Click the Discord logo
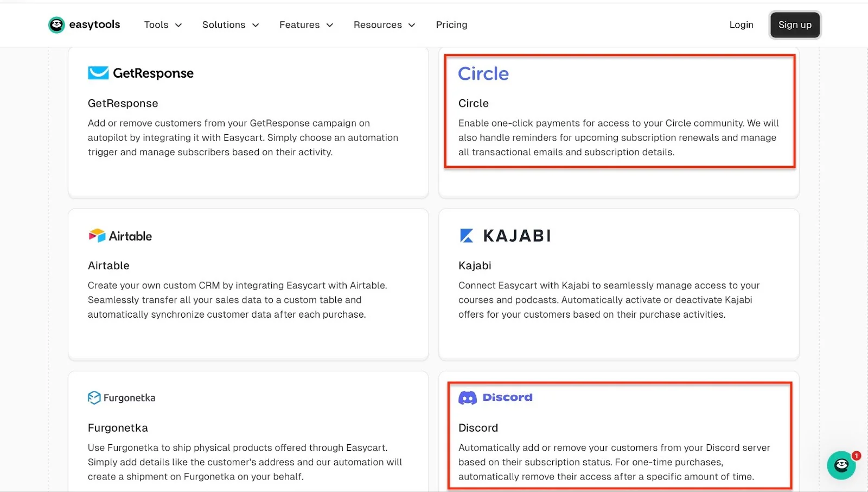The image size is (868, 492). tap(495, 398)
